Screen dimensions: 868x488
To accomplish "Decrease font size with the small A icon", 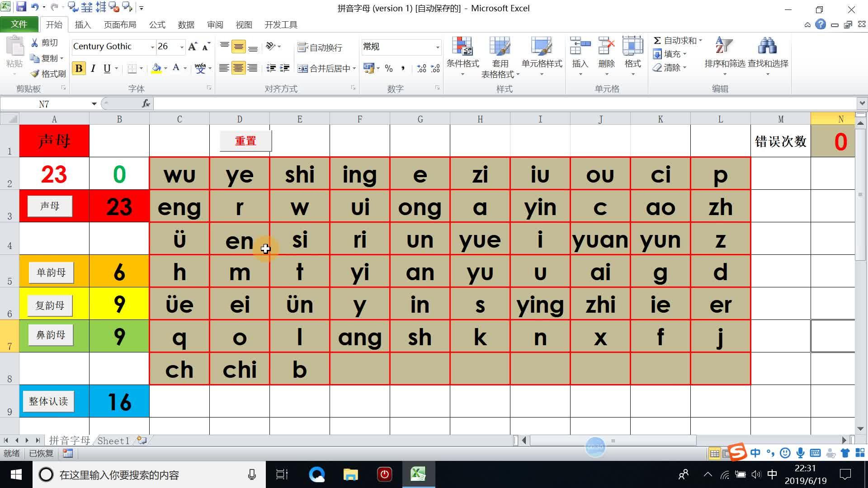I will click(x=206, y=47).
